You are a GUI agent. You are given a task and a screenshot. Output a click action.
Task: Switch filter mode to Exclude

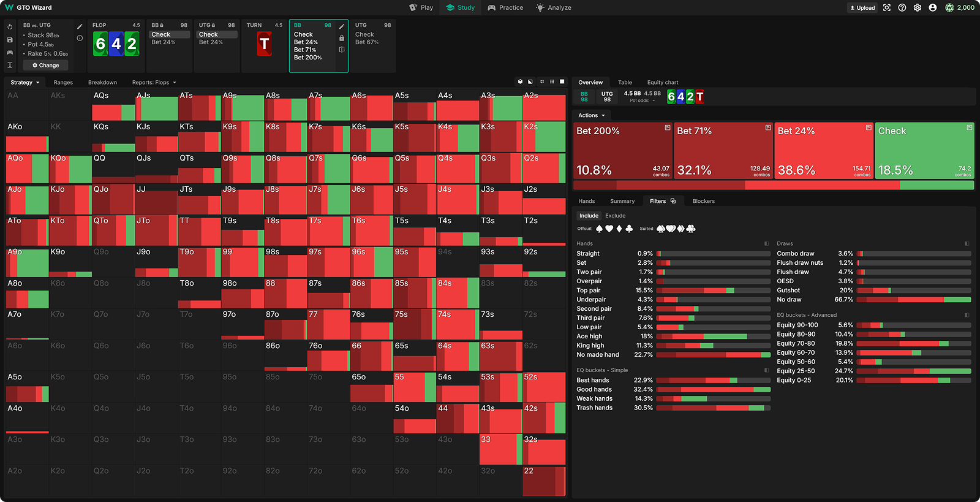[x=615, y=216]
